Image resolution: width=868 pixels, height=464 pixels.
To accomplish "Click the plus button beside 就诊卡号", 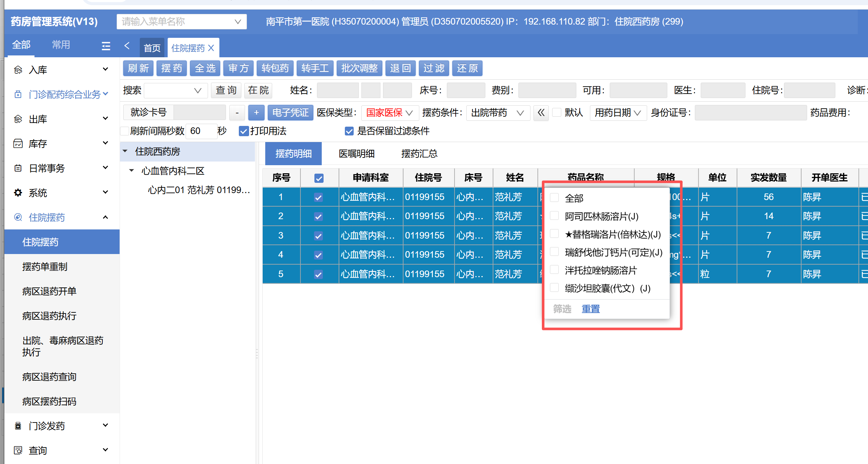I will tap(256, 112).
